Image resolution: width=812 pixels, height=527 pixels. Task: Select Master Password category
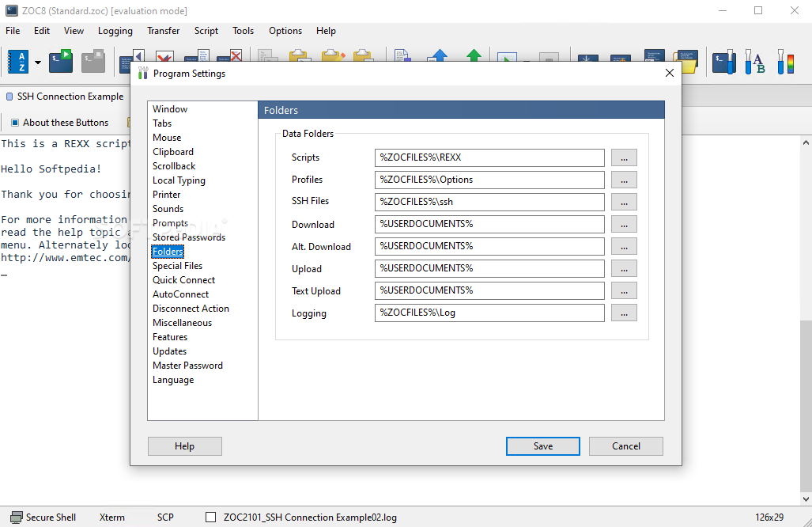187,366
